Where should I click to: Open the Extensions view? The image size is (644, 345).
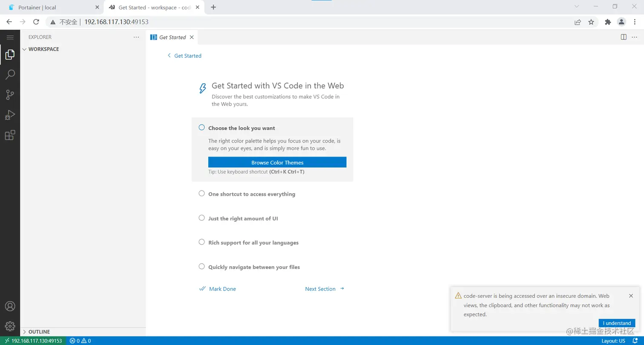(10, 135)
